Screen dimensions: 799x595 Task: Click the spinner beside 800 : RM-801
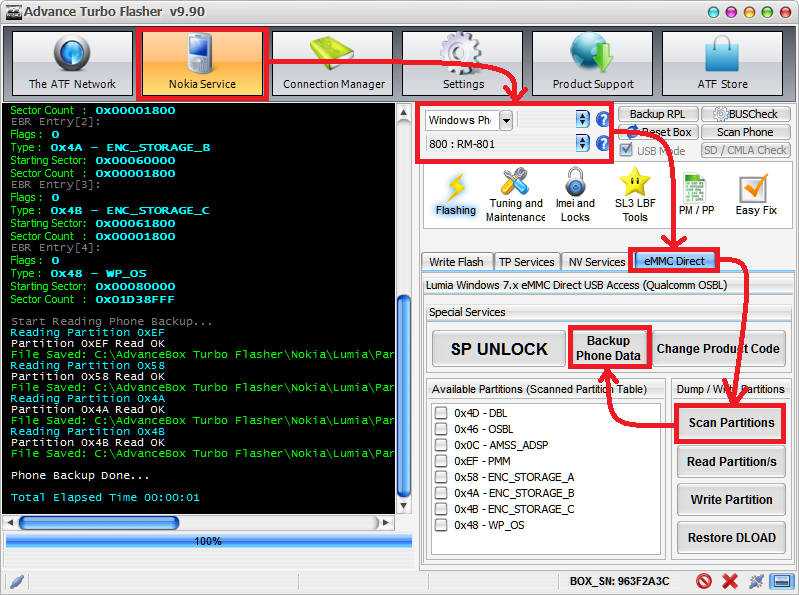582,144
